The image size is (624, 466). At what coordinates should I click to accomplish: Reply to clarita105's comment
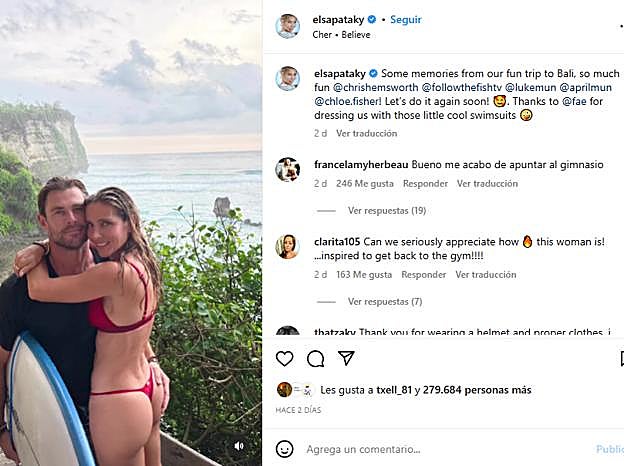[x=424, y=274]
